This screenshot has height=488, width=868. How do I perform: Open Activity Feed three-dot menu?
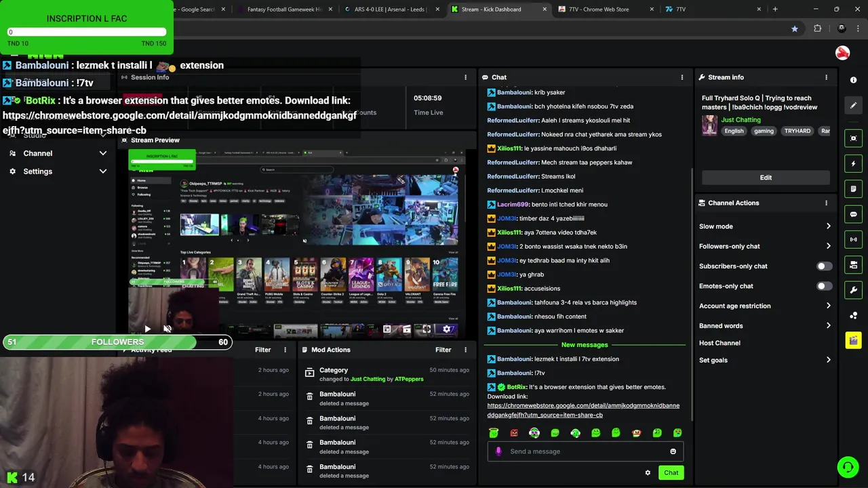(285, 350)
